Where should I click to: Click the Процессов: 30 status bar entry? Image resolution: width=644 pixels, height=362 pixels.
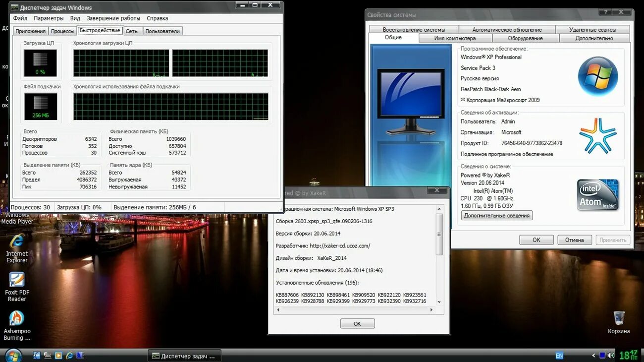click(x=31, y=207)
